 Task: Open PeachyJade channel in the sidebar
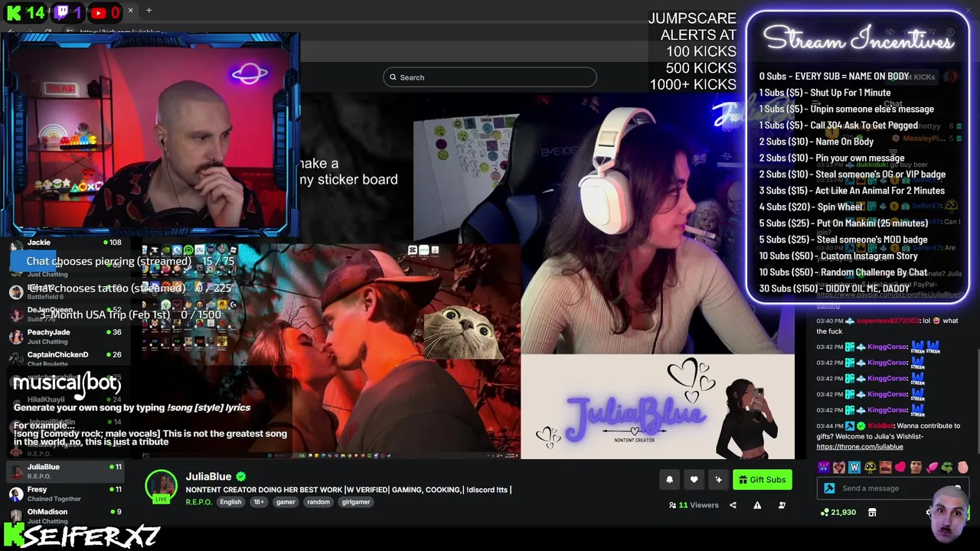click(x=65, y=336)
